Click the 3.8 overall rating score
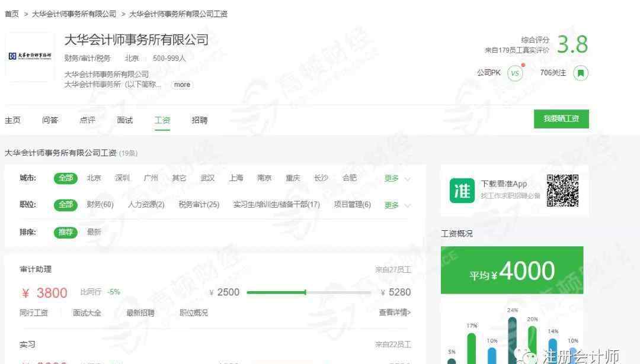 572,44
